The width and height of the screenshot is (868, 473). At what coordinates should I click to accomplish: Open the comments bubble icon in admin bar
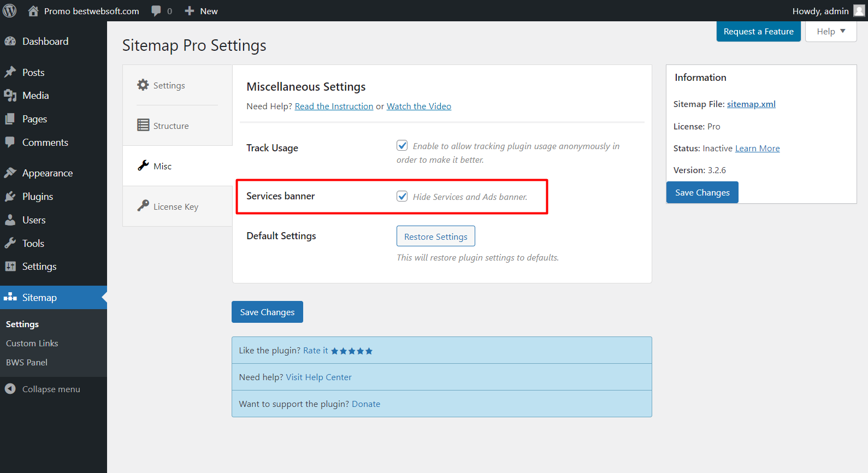(x=156, y=11)
